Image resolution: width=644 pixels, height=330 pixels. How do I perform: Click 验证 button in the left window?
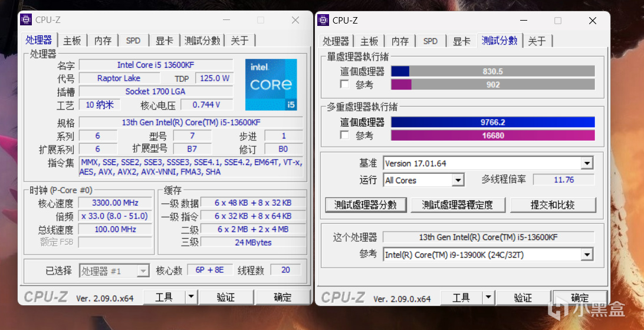225,297
